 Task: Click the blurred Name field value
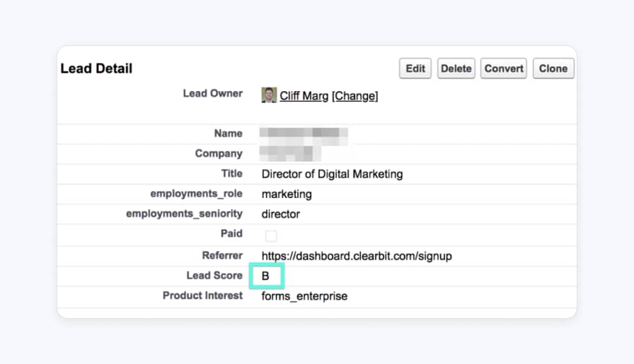point(304,134)
